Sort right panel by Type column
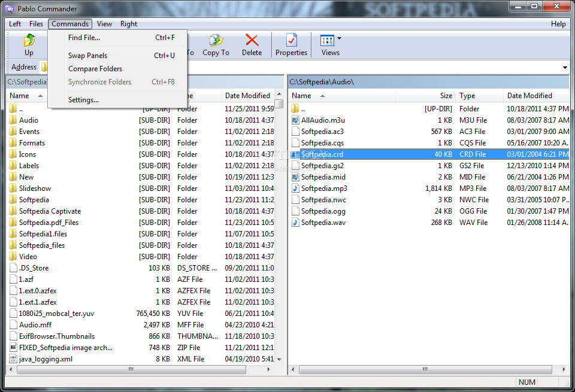This screenshot has width=575, height=392. [479, 96]
